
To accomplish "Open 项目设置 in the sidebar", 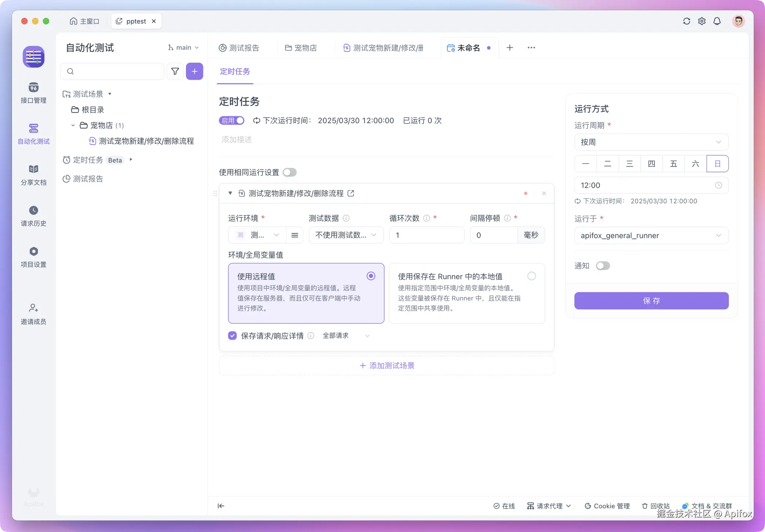I will (x=33, y=257).
